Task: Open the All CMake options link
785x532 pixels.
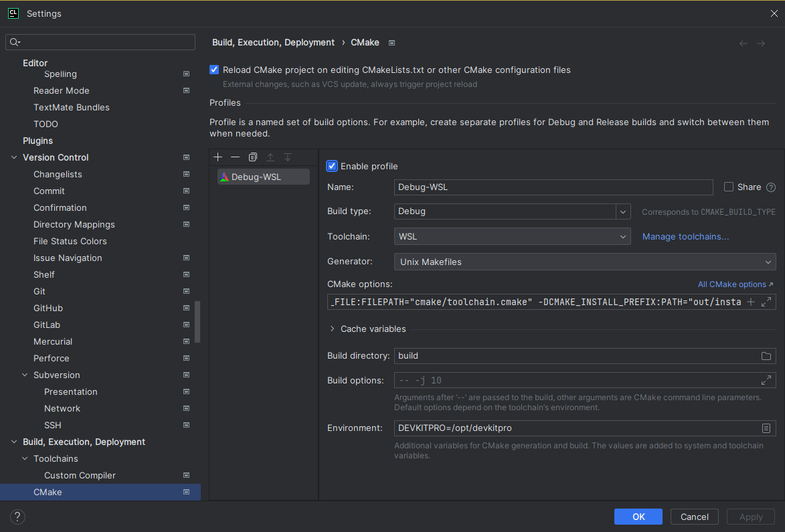Action: point(735,284)
